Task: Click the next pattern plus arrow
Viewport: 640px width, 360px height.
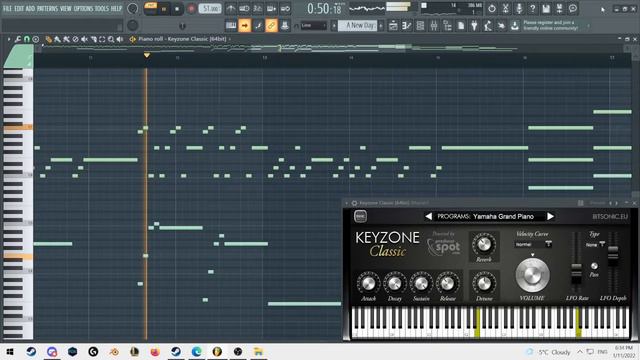Action: [381, 25]
